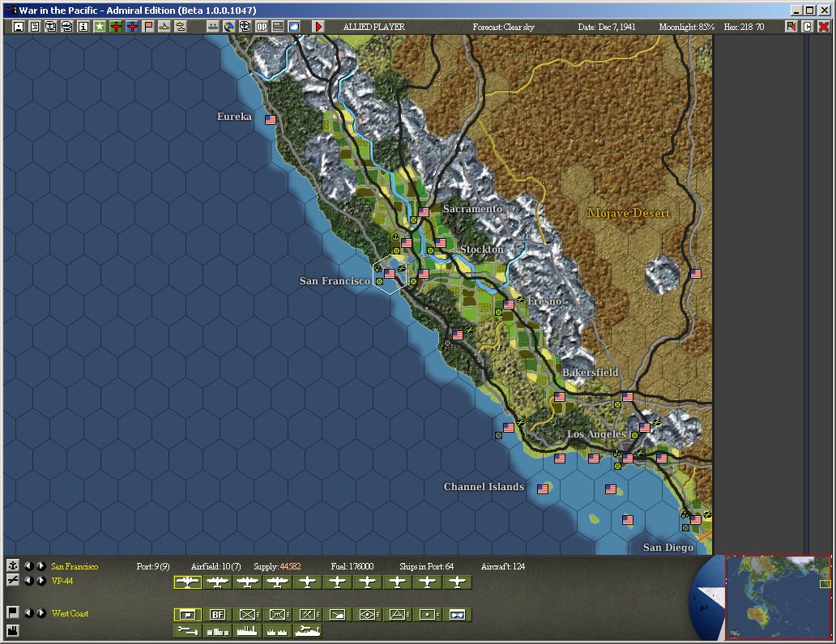Screen dimensions: 836x644
Task: Click the crosshair target toolbar icon
Action: (x=245, y=27)
